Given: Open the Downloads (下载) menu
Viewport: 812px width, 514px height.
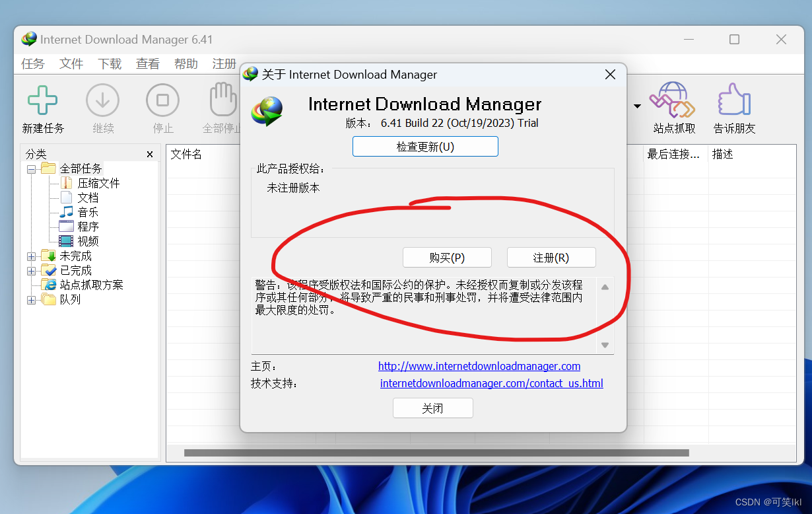Looking at the screenshot, I should [110, 63].
